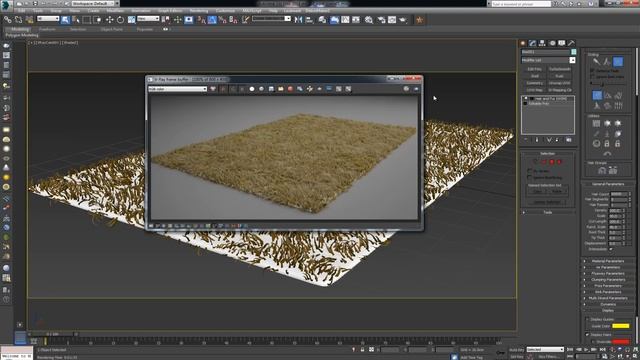Screen dimensions: 640x360
Task: Open the Graph Editors menu
Action: (170, 11)
